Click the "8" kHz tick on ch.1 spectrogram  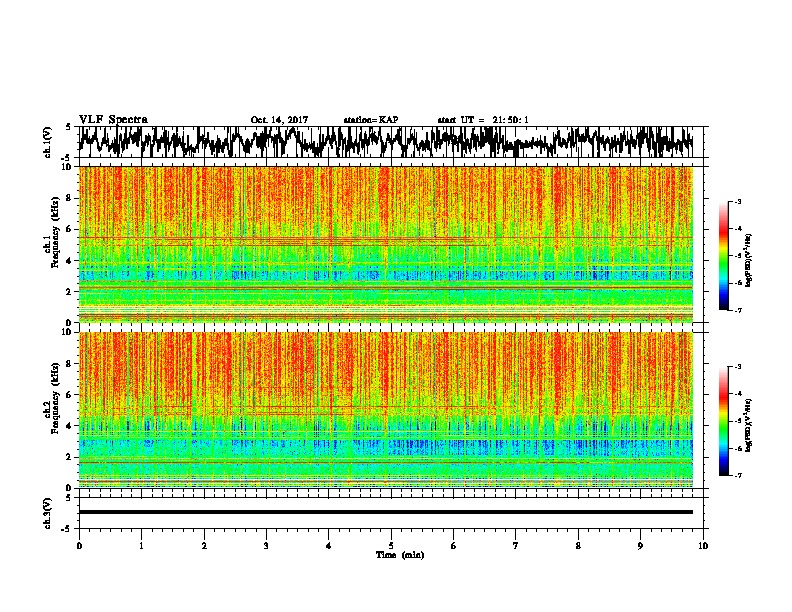click(70, 198)
